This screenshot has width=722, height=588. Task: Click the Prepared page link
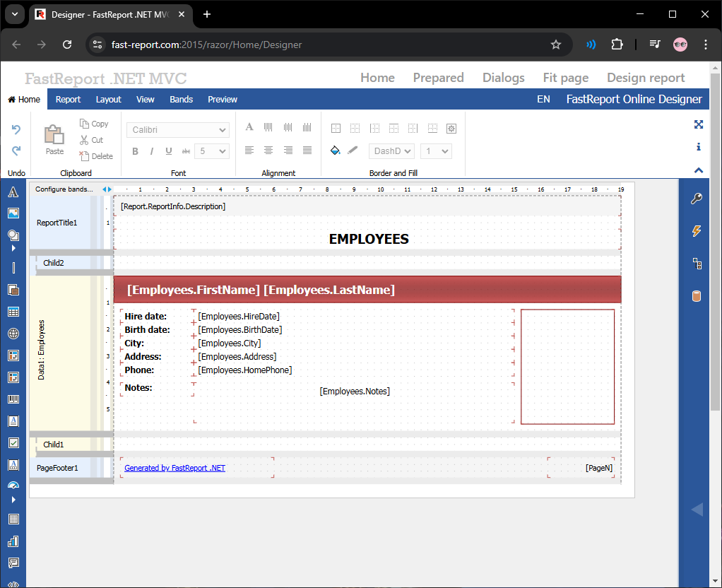438,78
